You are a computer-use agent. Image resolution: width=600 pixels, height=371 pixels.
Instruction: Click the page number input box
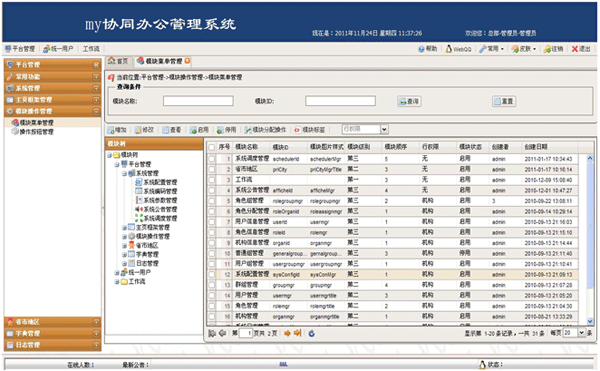tap(246, 334)
